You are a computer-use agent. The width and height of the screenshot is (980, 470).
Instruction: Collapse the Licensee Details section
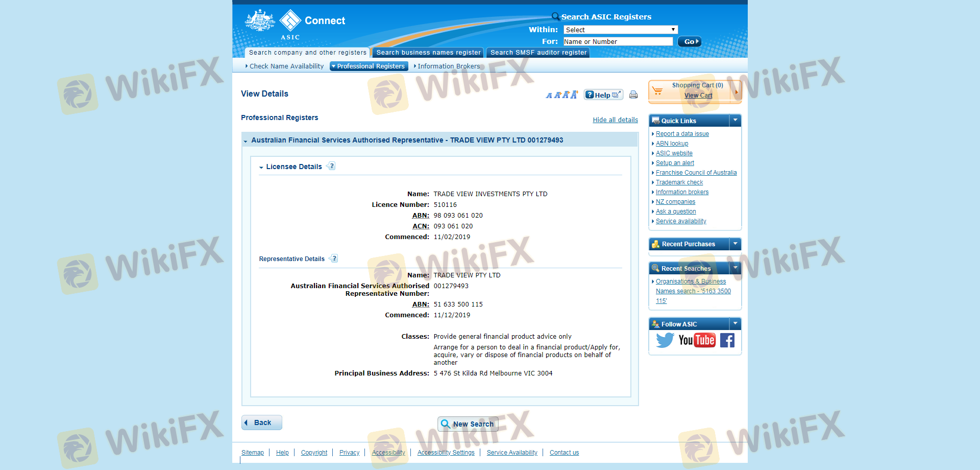pos(261,167)
